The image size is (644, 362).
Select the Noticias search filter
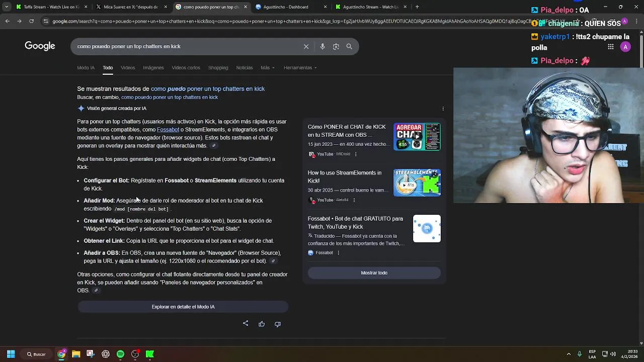pos(245,67)
